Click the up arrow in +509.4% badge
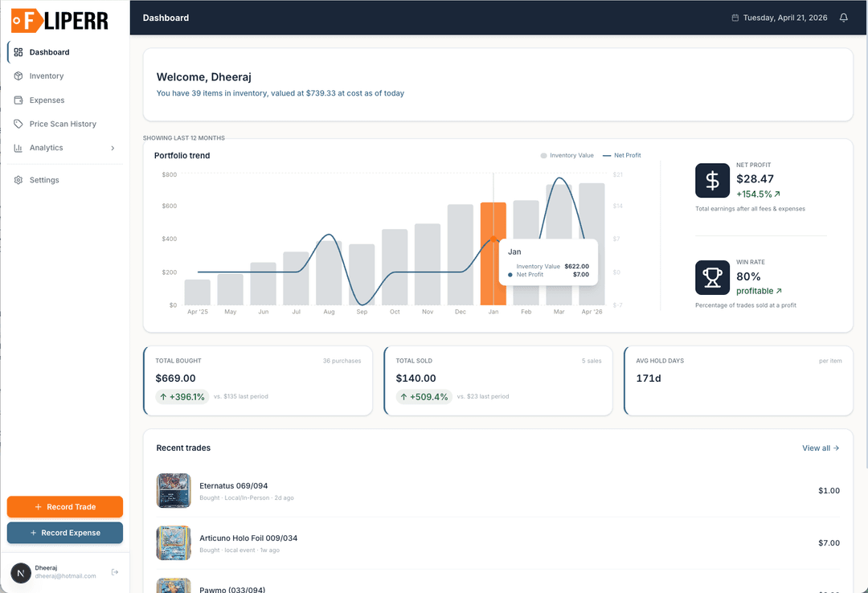 click(x=403, y=397)
